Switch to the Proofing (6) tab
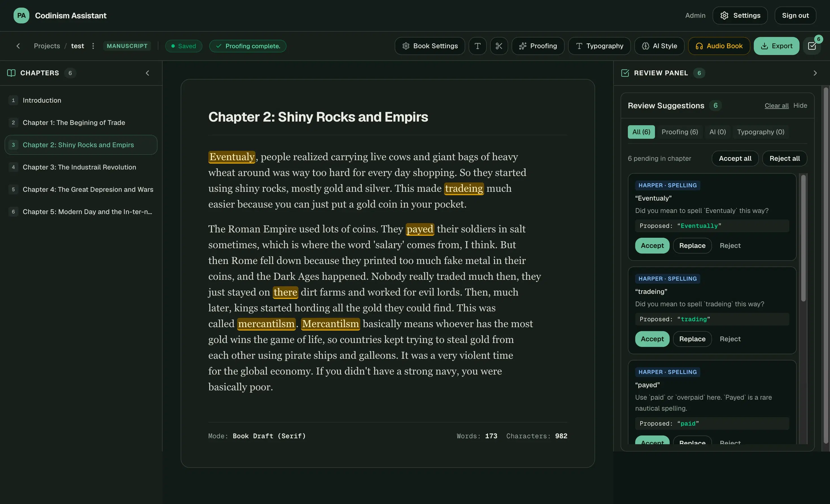The image size is (830, 504). (x=680, y=131)
